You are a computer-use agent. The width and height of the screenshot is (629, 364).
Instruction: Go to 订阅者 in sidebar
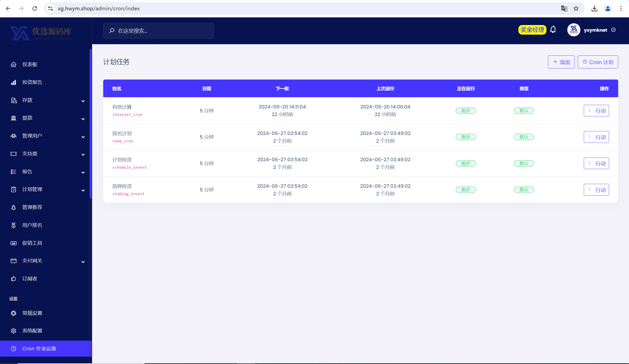(29, 279)
